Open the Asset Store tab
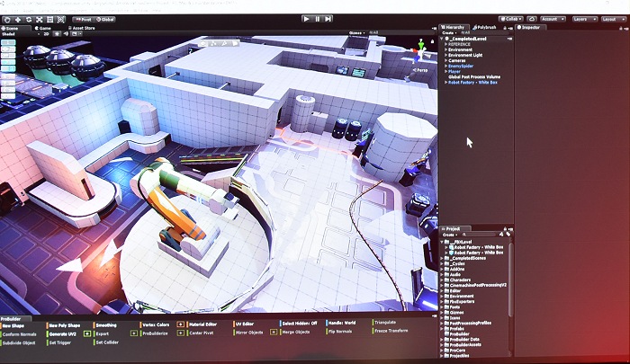This screenshot has height=364, width=630. [82, 28]
